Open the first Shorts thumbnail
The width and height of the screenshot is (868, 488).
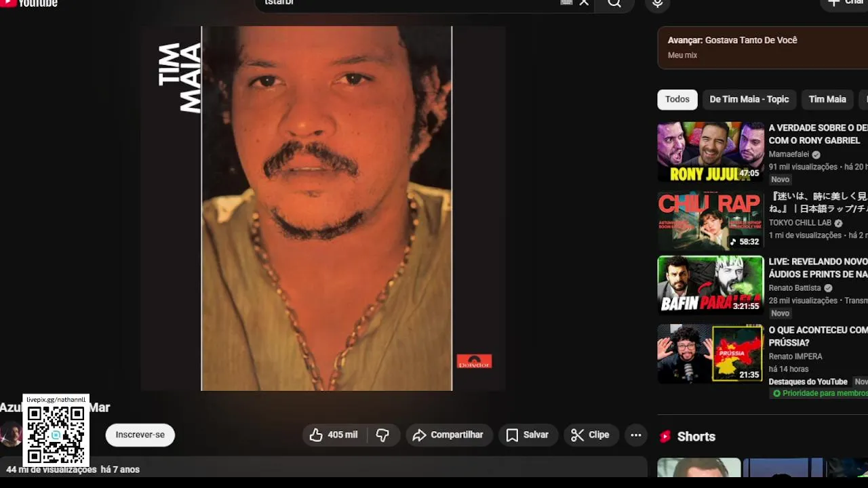698,468
